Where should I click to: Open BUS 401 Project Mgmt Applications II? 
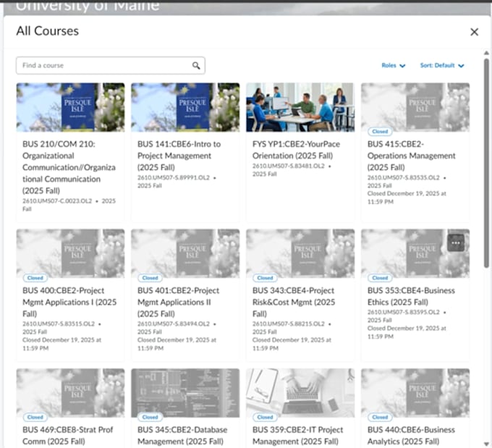point(178,302)
